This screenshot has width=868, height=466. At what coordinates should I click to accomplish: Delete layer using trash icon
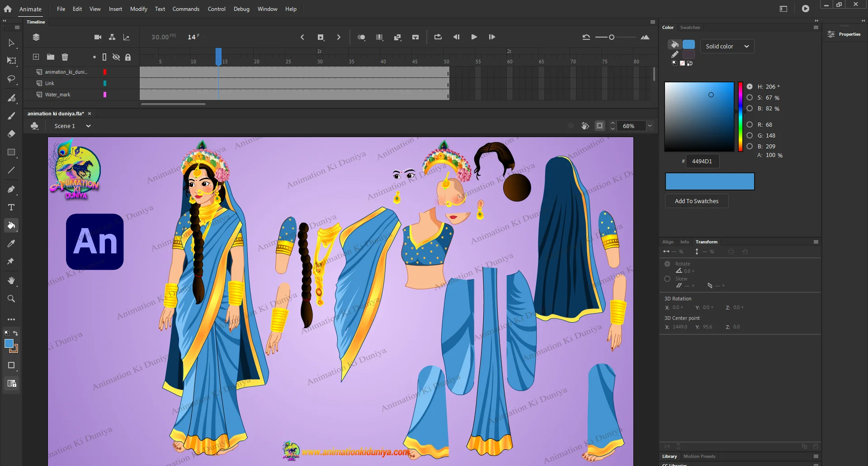click(x=65, y=57)
